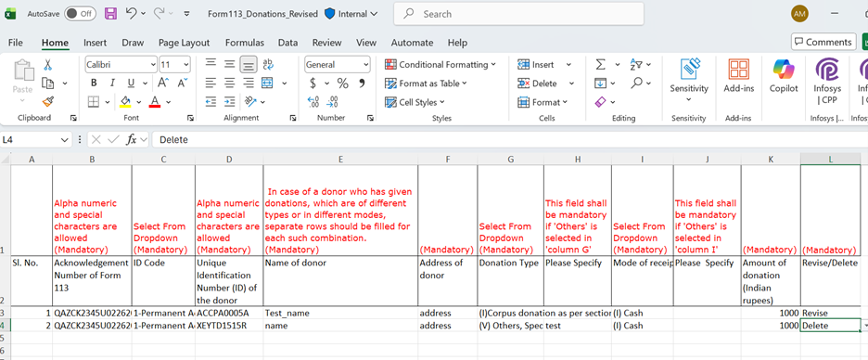This screenshot has height=360, width=868.
Task: Click the Decrease Indent icon
Action: pos(211,102)
